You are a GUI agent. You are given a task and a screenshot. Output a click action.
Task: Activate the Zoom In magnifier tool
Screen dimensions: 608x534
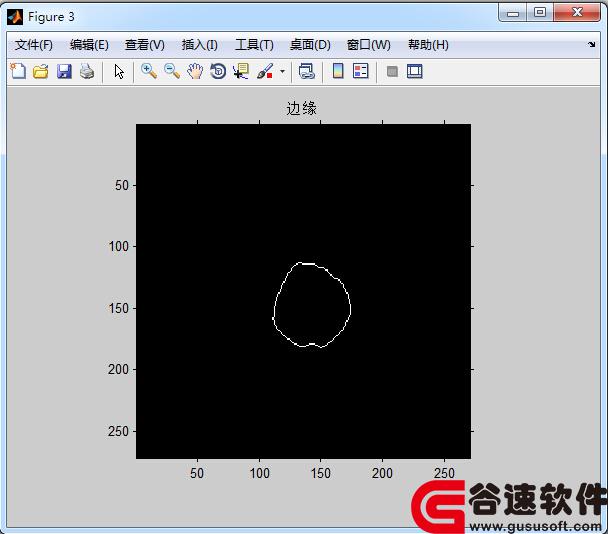(x=149, y=71)
